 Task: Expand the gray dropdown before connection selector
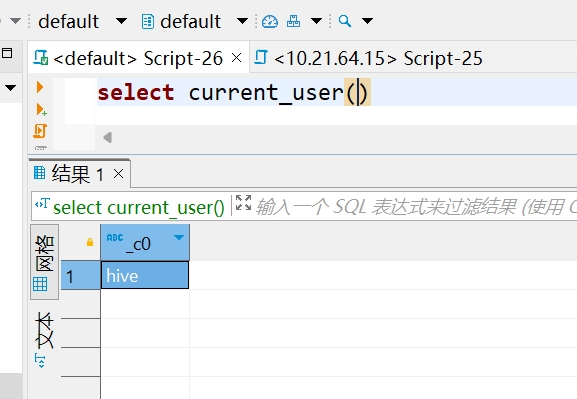15,21
